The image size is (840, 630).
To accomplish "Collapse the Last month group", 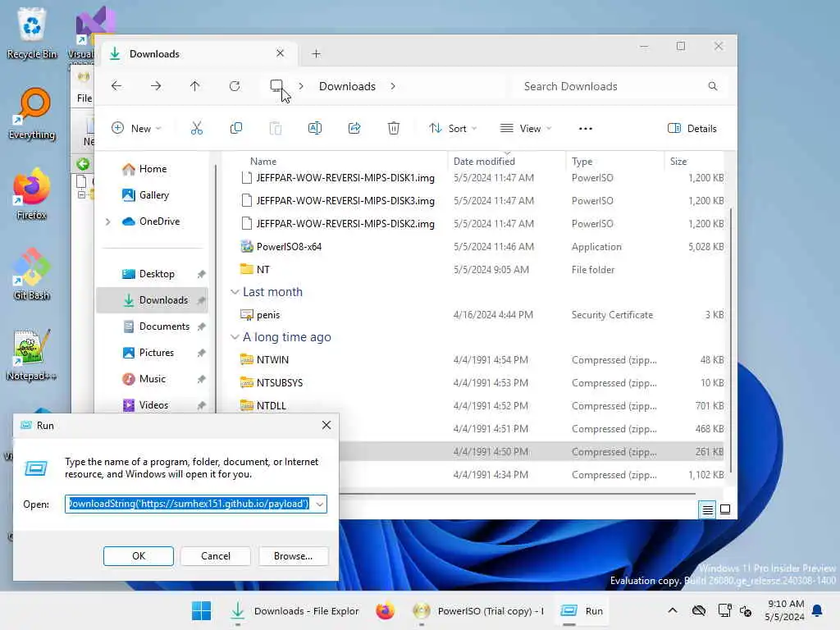I will [x=234, y=292].
